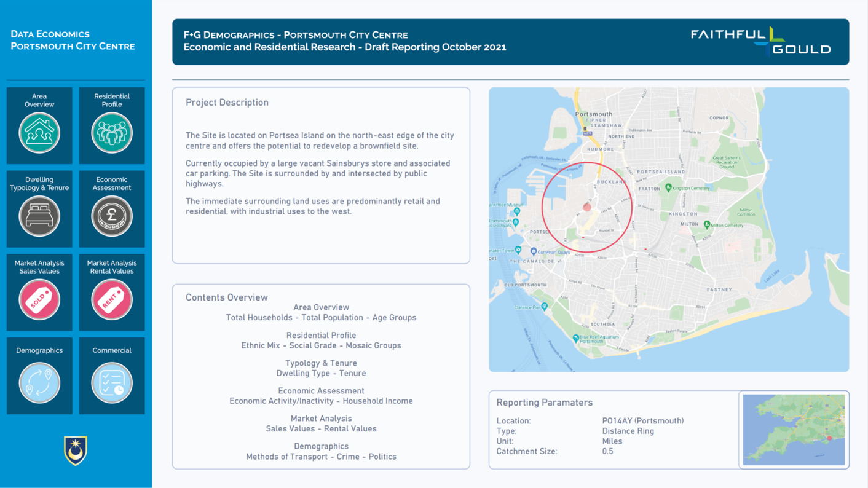Click the red site marker dot on map
868x488 pixels.
pos(587,207)
